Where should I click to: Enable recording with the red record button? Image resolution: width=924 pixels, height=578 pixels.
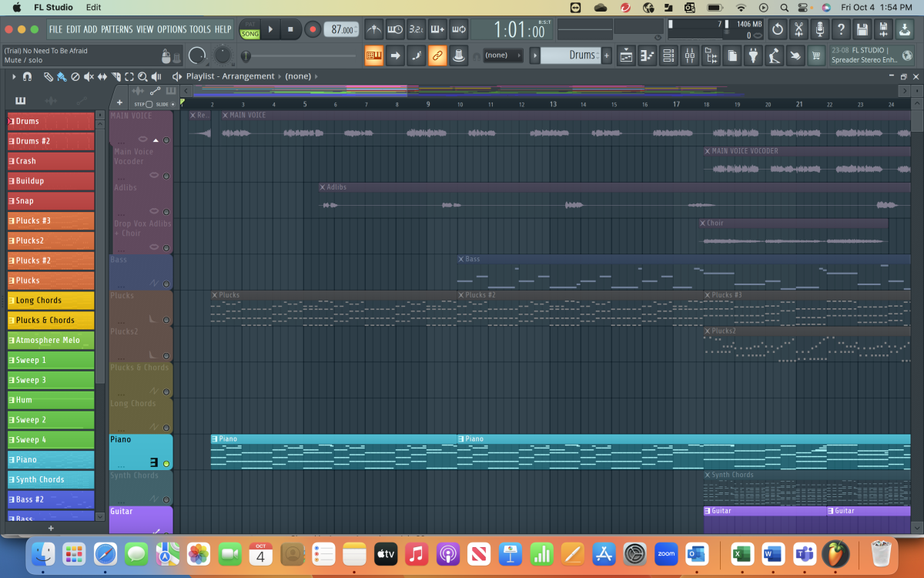click(313, 29)
